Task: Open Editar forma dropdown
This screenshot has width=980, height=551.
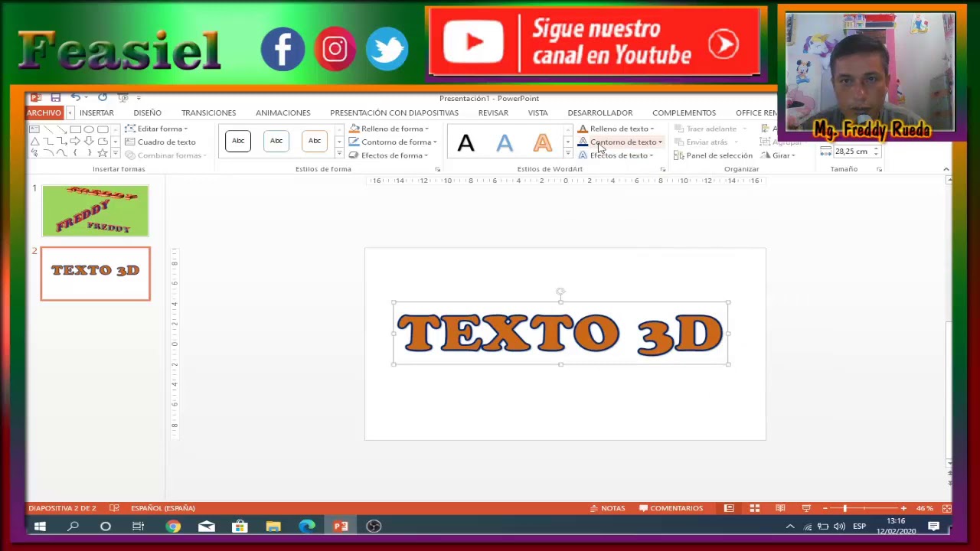Action: (x=156, y=129)
